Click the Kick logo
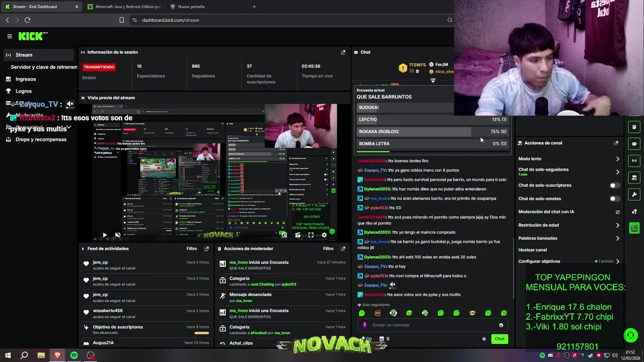This screenshot has width=644, height=362. point(33,36)
